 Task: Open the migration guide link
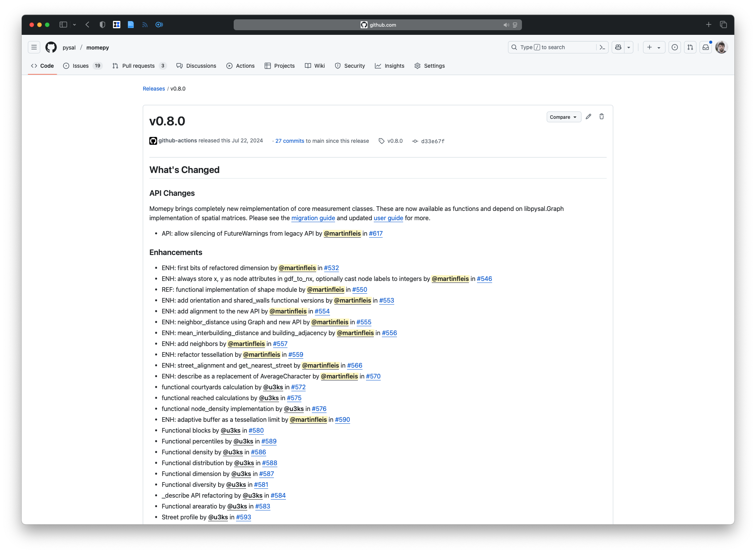(313, 218)
